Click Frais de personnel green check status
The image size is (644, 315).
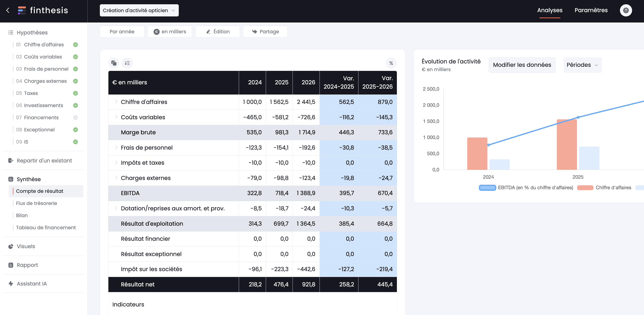(76, 69)
